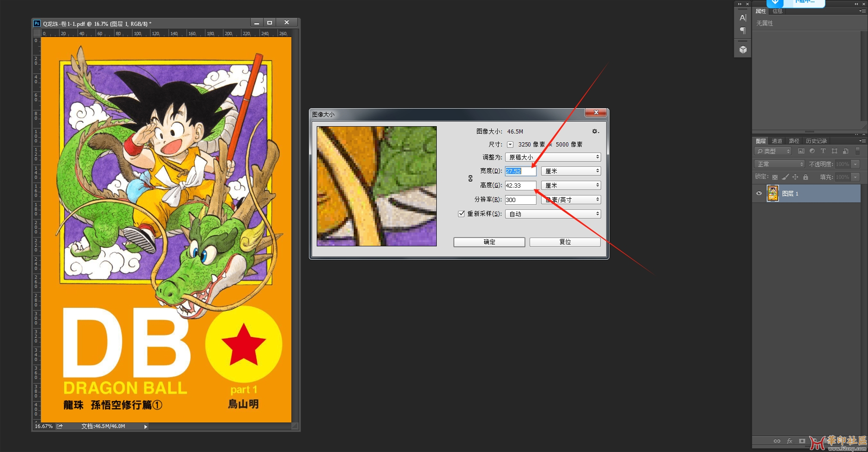Click the adjustment layer filter icon

click(812, 151)
